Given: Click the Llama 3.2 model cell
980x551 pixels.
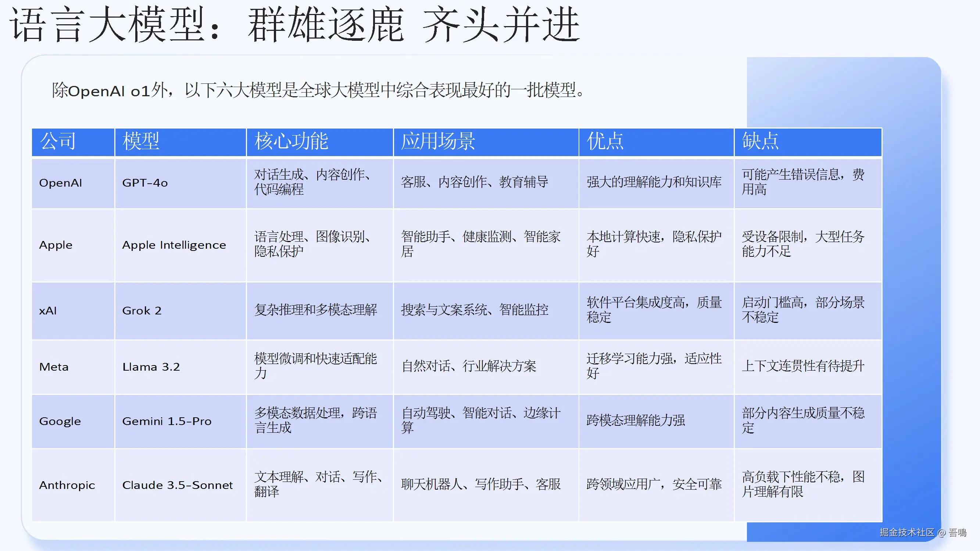Looking at the screenshot, I should click(x=151, y=367).
